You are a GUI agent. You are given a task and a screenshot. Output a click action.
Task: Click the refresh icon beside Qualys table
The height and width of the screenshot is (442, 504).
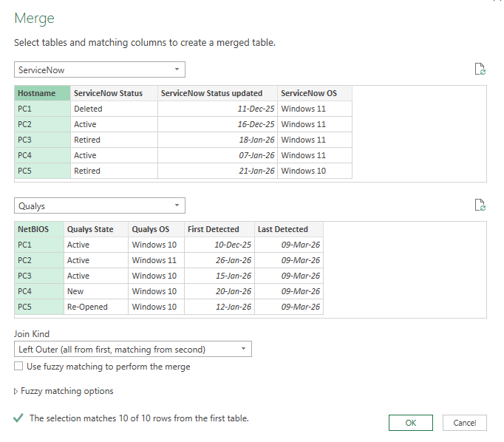click(x=480, y=205)
